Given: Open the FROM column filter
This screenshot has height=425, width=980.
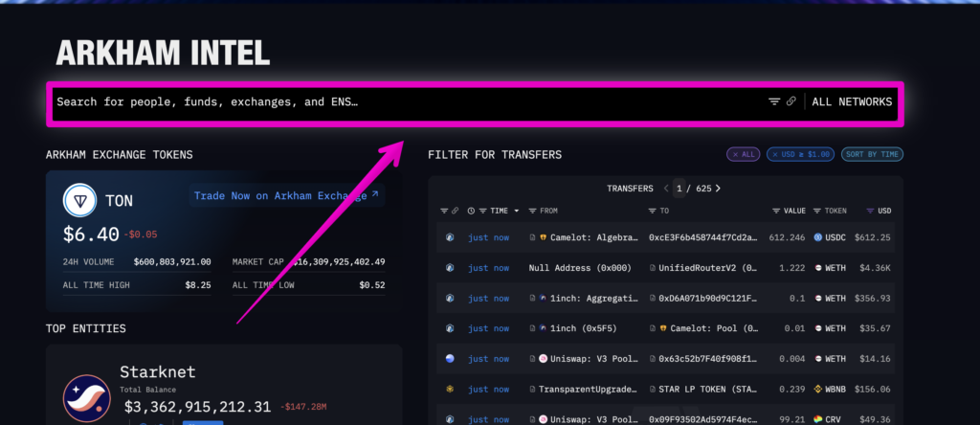Looking at the screenshot, I should 533,211.
